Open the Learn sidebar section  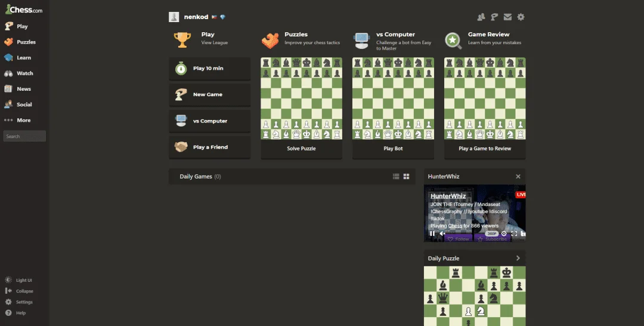point(24,57)
